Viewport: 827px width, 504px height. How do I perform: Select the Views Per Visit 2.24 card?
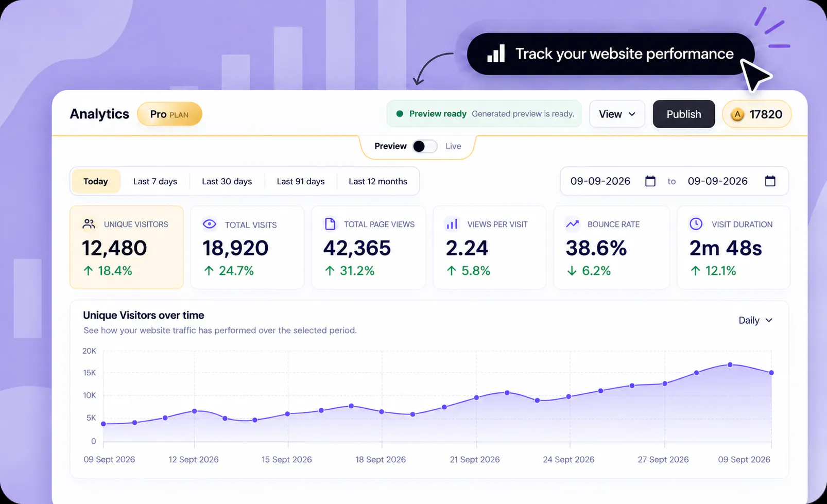tap(490, 248)
